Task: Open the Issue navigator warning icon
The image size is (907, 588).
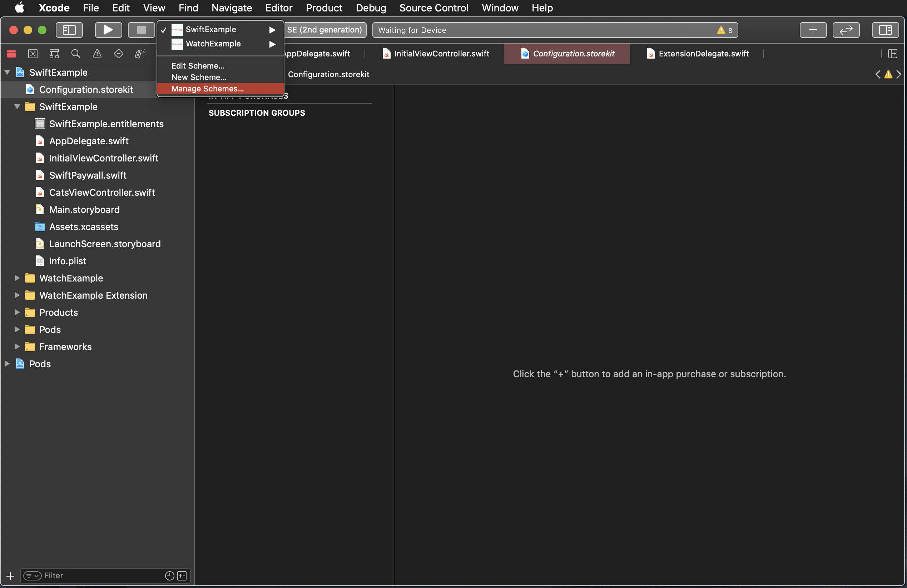Action: click(x=97, y=54)
